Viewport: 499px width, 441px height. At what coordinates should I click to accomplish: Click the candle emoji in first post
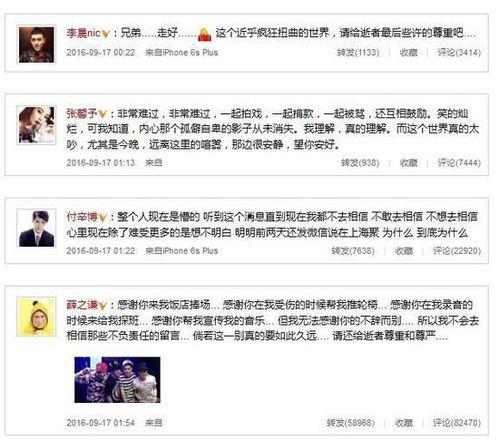tap(205, 34)
